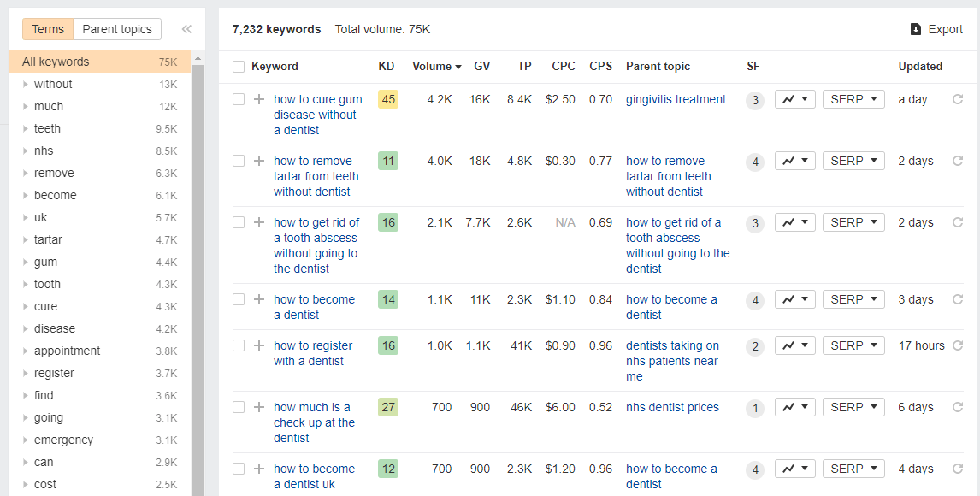Click Export download icon
Image resolution: width=980 pixels, height=496 pixels.
click(x=916, y=29)
